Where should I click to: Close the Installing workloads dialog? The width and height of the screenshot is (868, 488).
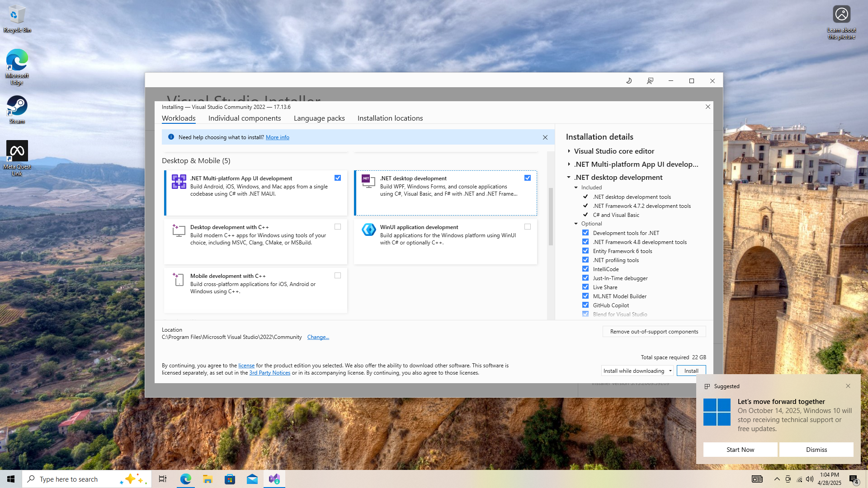click(x=708, y=107)
